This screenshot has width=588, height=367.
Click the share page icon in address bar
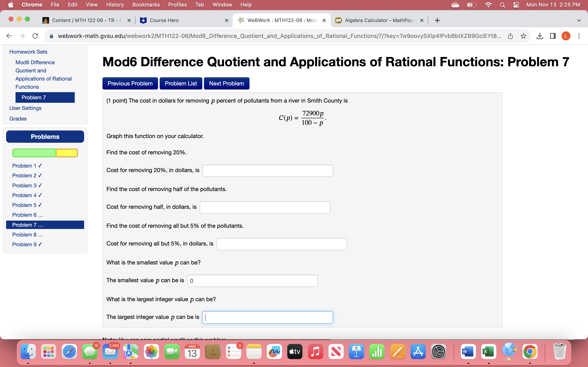click(x=510, y=36)
